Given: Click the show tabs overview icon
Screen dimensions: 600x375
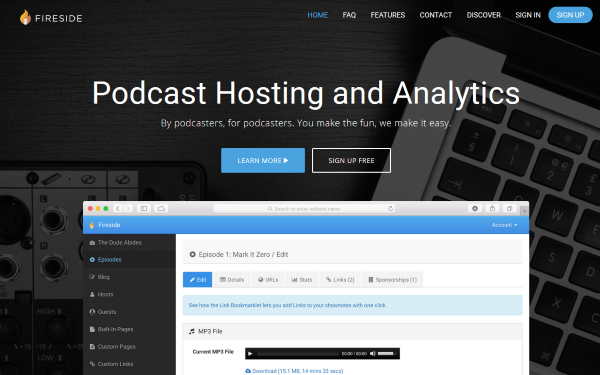Looking at the screenshot, I should point(509,209).
